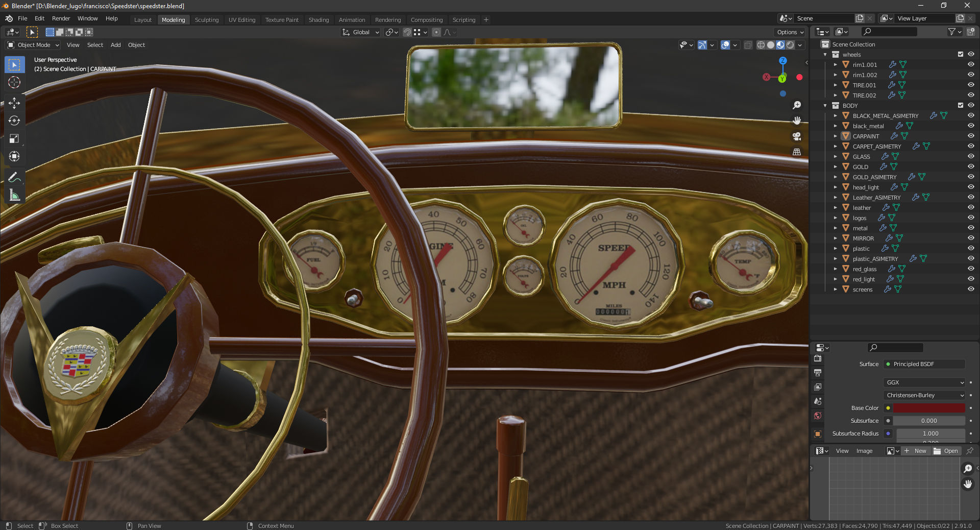Open the Render menu
Screen dimensions: 980x530
click(61, 18)
